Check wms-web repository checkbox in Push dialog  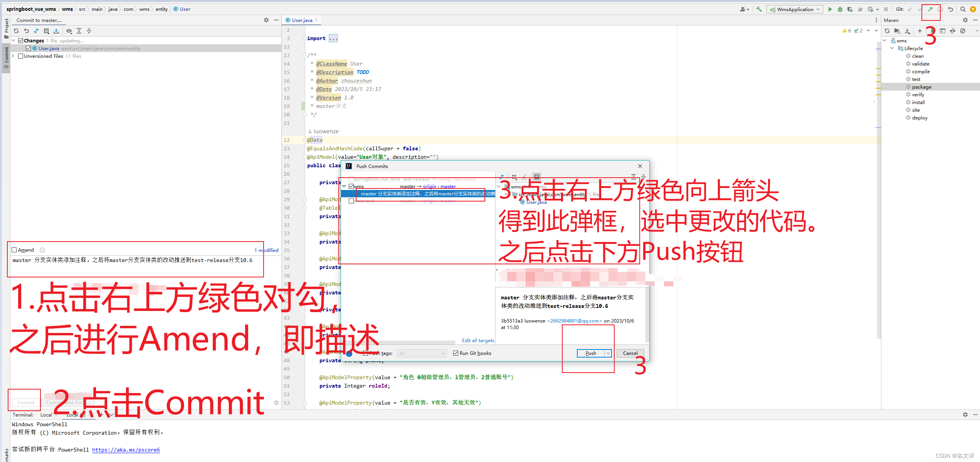(351, 201)
